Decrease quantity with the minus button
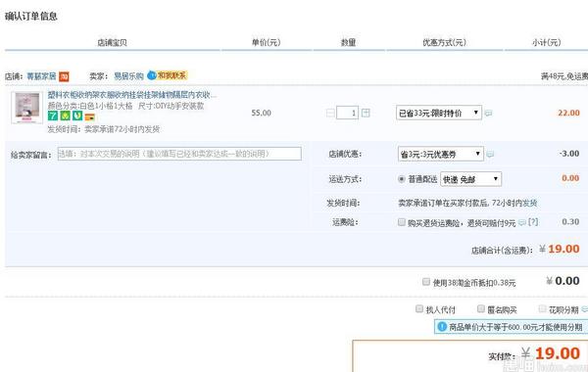This screenshot has width=588, height=372. tap(330, 113)
